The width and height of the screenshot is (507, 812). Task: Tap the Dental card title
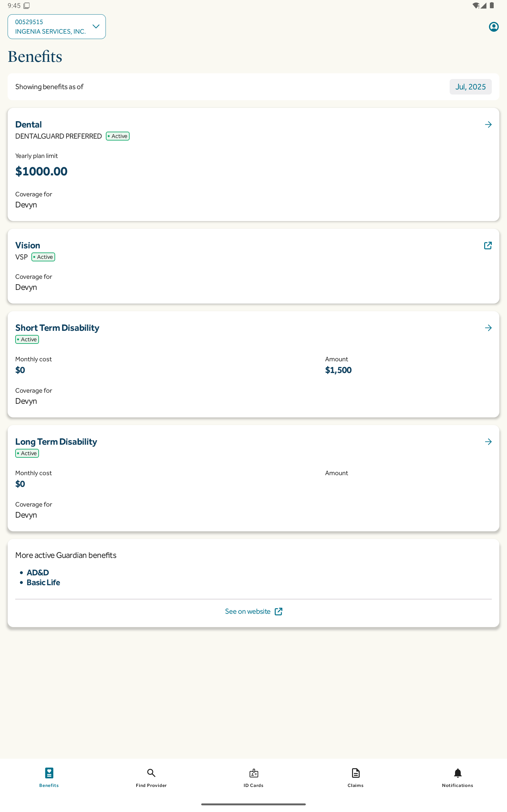coord(29,124)
